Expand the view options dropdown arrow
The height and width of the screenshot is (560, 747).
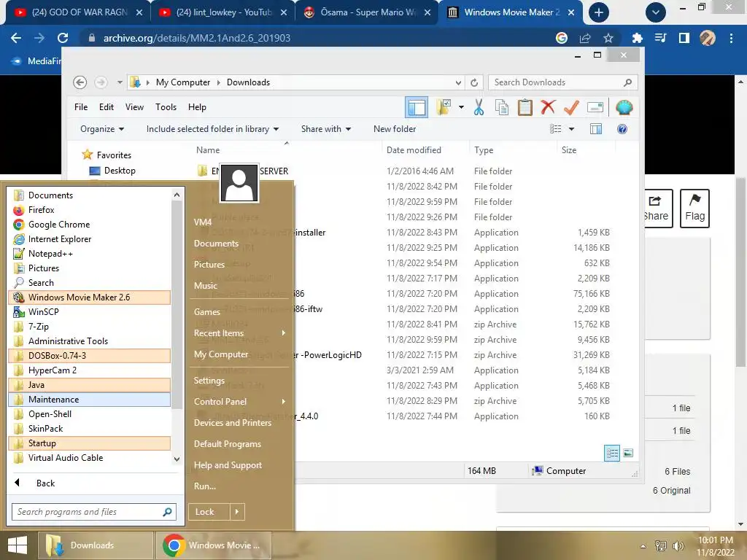click(572, 129)
